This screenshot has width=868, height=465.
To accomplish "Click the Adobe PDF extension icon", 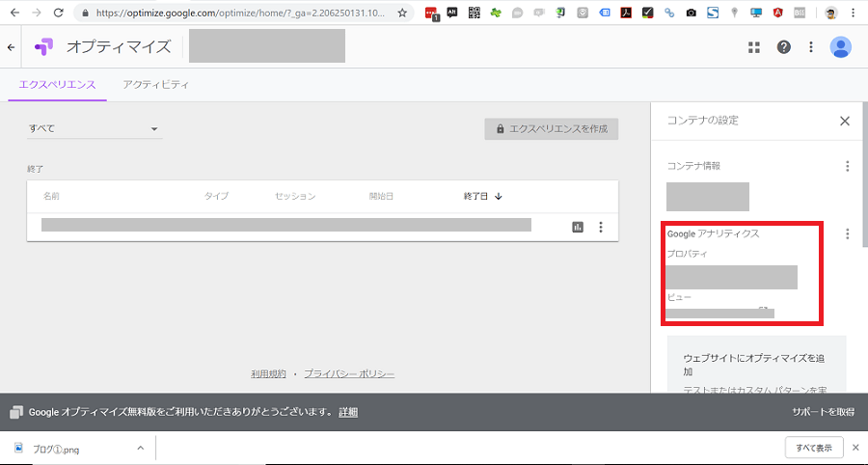I will (626, 13).
